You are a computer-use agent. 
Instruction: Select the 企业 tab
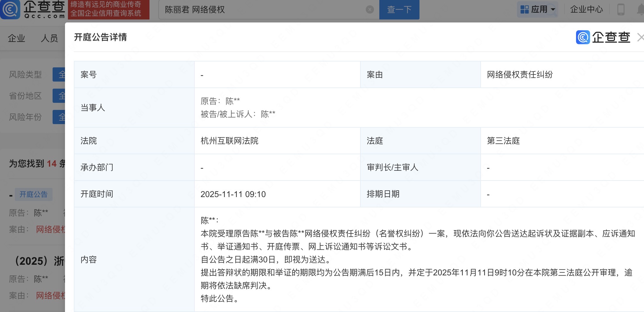coord(17,38)
